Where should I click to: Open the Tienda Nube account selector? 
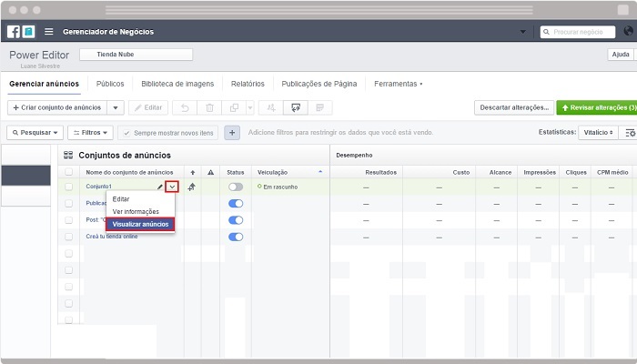click(x=136, y=55)
